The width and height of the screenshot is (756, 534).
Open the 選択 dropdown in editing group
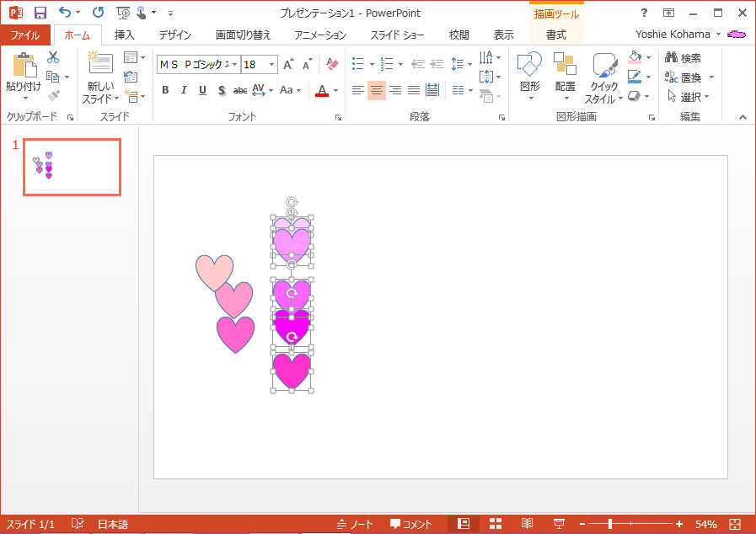point(689,96)
